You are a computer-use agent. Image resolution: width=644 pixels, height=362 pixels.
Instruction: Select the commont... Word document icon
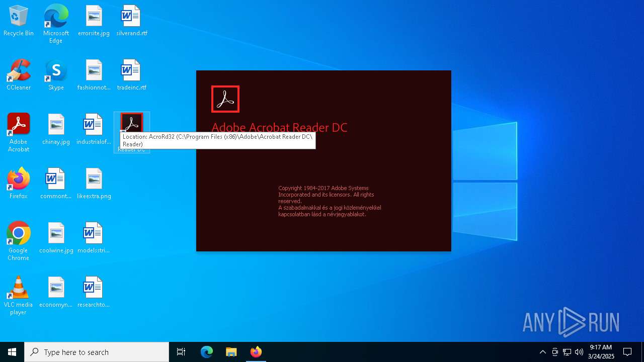56,184
